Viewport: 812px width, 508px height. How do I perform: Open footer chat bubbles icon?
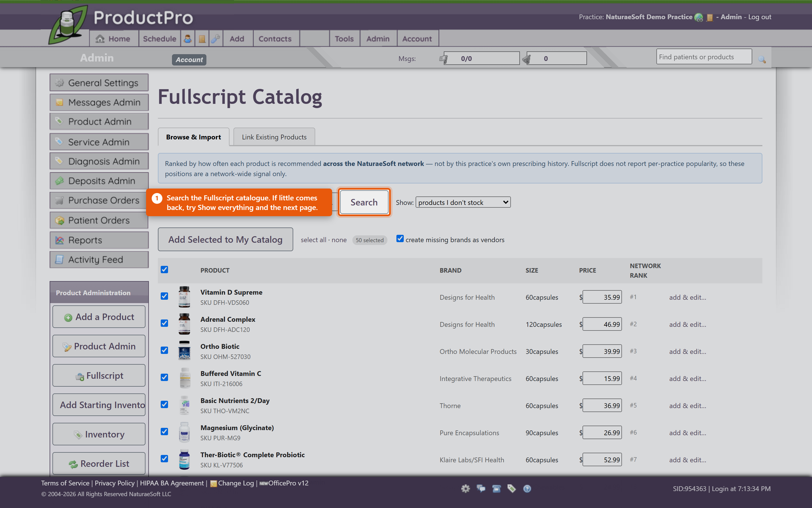pyautogui.click(x=481, y=489)
